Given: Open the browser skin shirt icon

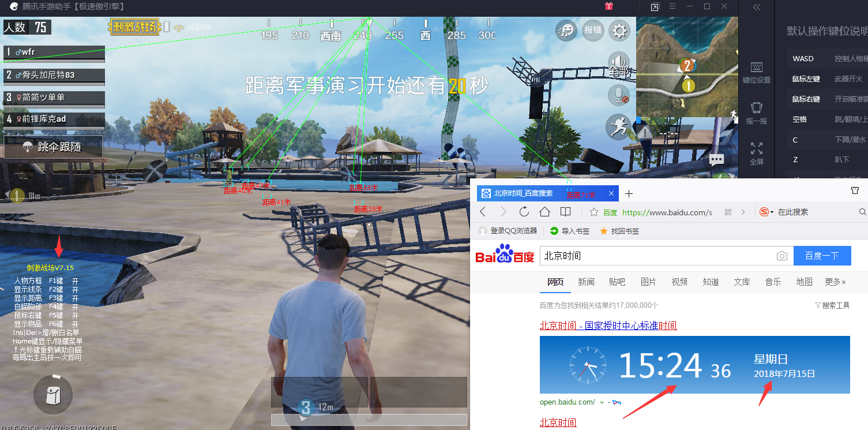Looking at the screenshot, I should coord(855,190).
